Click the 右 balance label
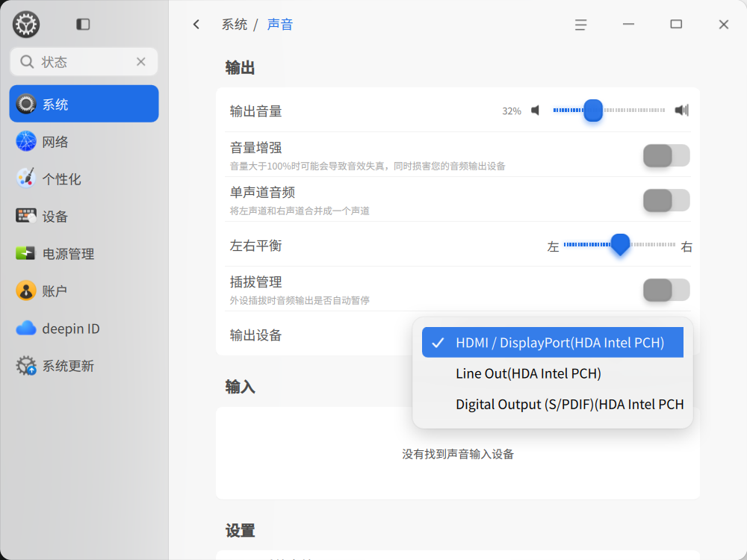The image size is (747, 560). (x=686, y=246)
